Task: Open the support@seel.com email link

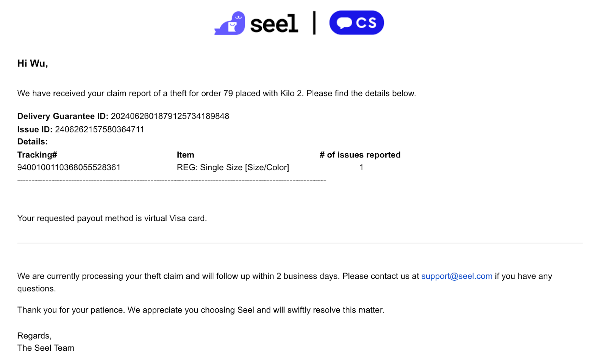Action: [457, 276]
